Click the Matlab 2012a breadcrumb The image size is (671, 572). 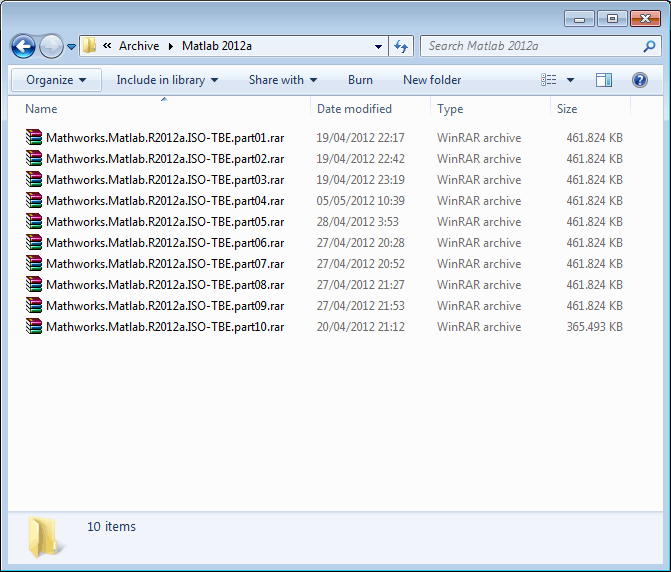(217, 46)
